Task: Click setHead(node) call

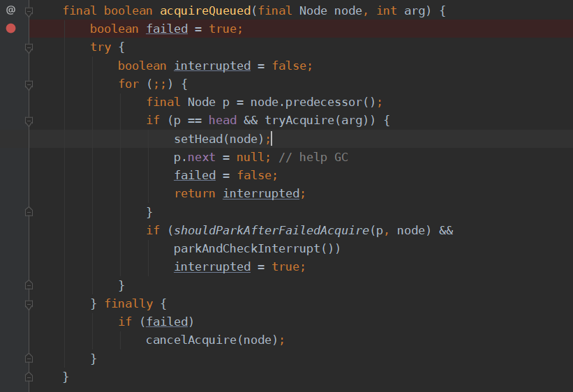Action: coord(219,139)
